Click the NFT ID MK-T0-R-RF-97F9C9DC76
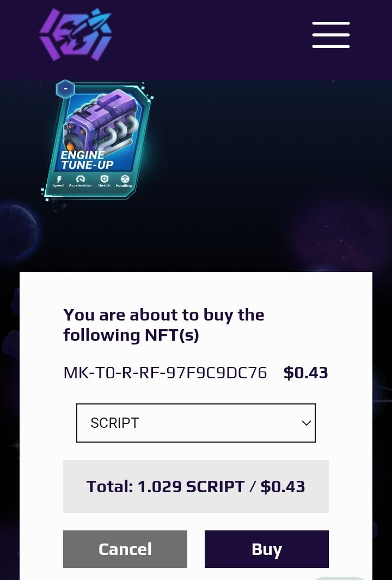 point(165,372)
